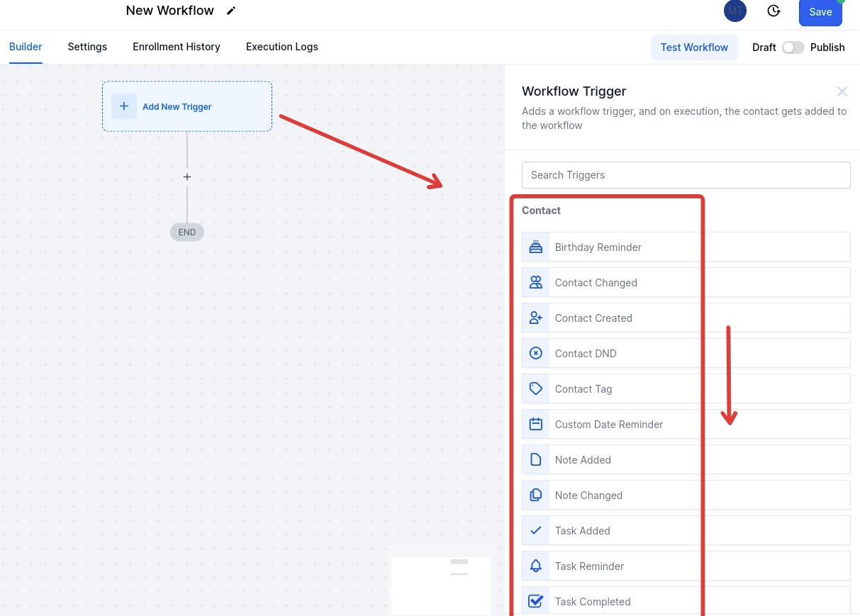The image size is (860, 616).
Task: Select the Custom Date Reminder trigger
Action: click(x=686, y=424)
